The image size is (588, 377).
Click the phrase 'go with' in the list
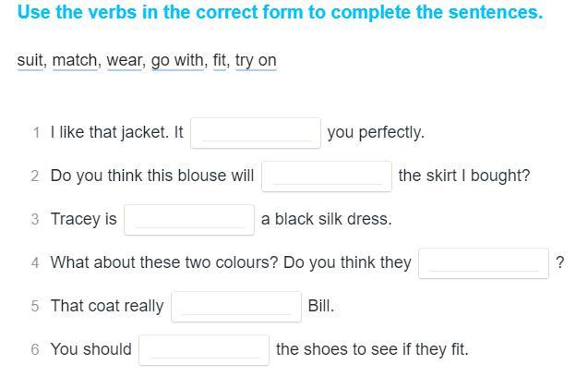tap(177, 60)
